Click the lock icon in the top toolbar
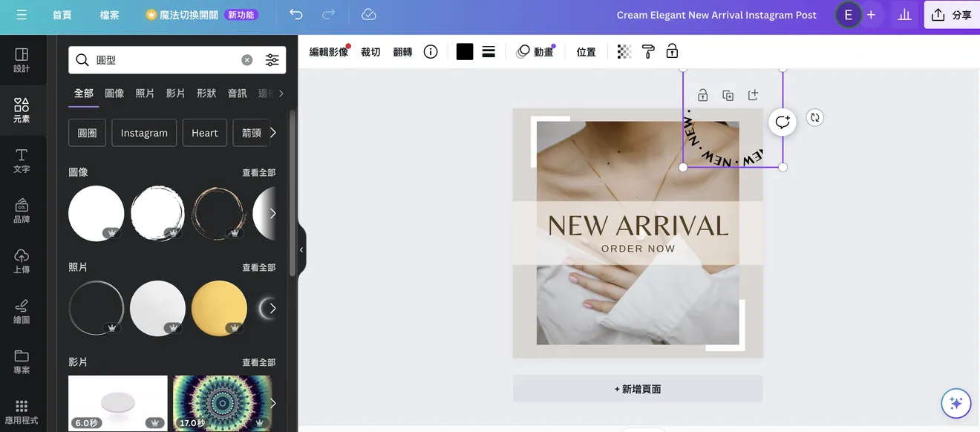The height and width of the screenshot is (432, 980). [672, 51]
